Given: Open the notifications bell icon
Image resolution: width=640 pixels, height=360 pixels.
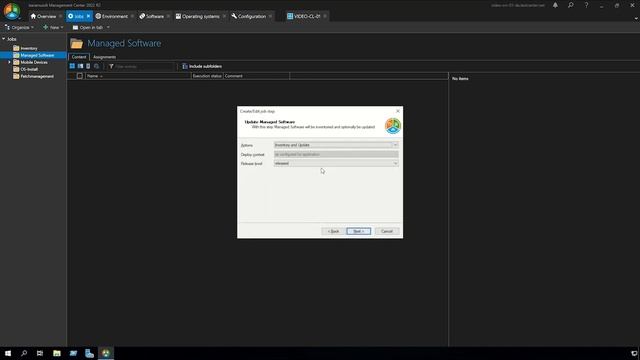Looking at the screenshot, I should (x=555, y=5).
